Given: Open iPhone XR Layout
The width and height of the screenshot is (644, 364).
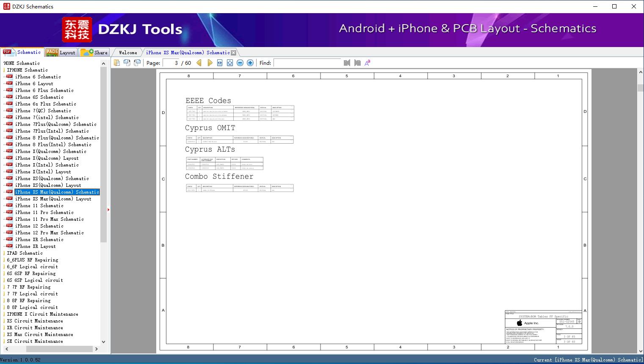Looking at the screenshot, I should (36, 246).
